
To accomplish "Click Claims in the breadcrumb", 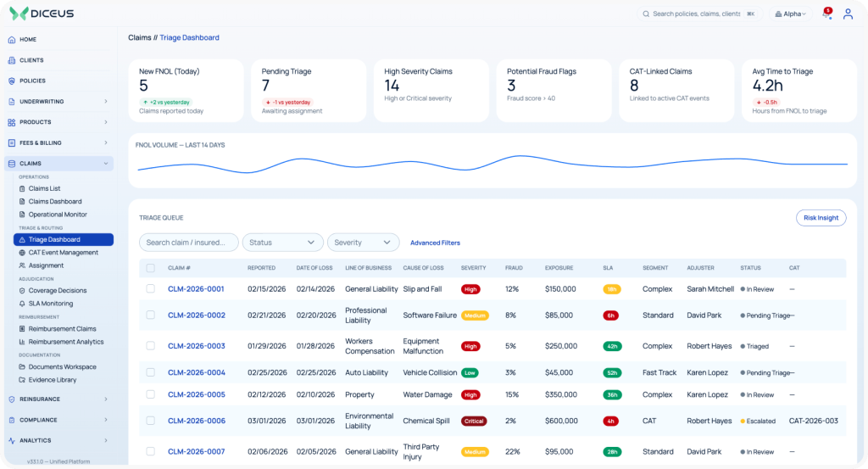I will [x=140, y=37].
